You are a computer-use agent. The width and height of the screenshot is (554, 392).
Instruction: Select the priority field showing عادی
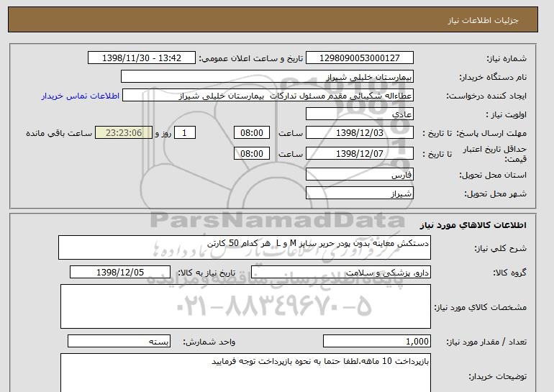pos(359,114)
